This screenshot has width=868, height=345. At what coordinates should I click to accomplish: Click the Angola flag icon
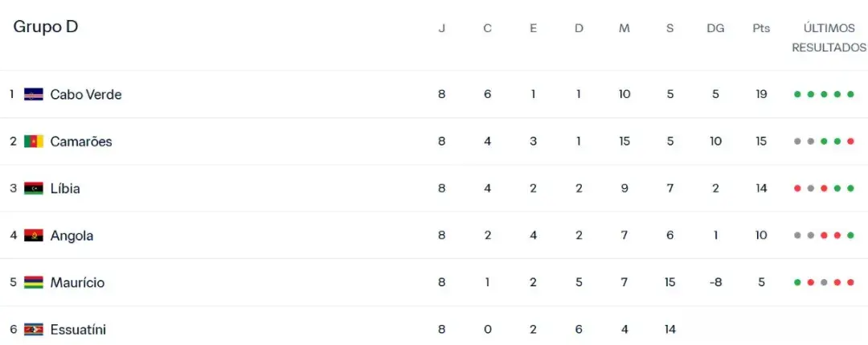tap(34, 236)
